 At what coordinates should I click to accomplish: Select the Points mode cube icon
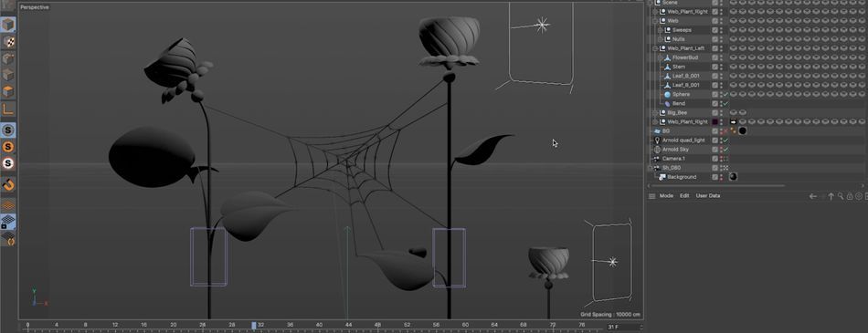tap(7, 58)
